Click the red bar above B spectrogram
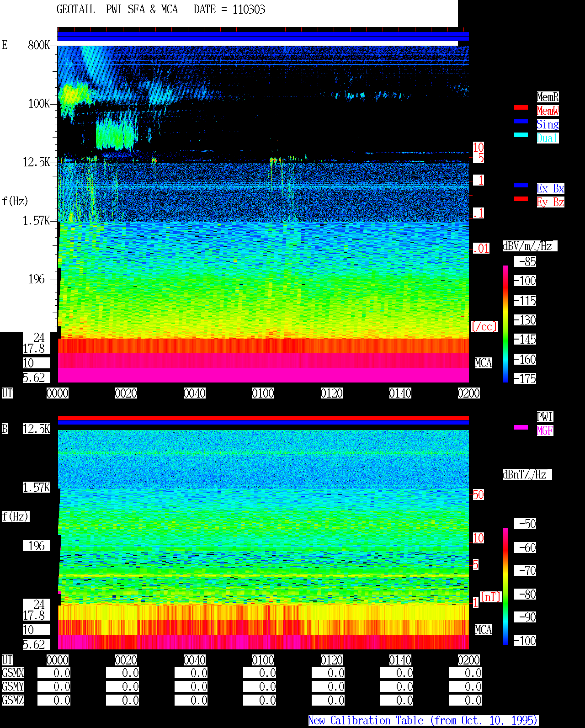Screen dimensions: 585x728 point(263,418)
